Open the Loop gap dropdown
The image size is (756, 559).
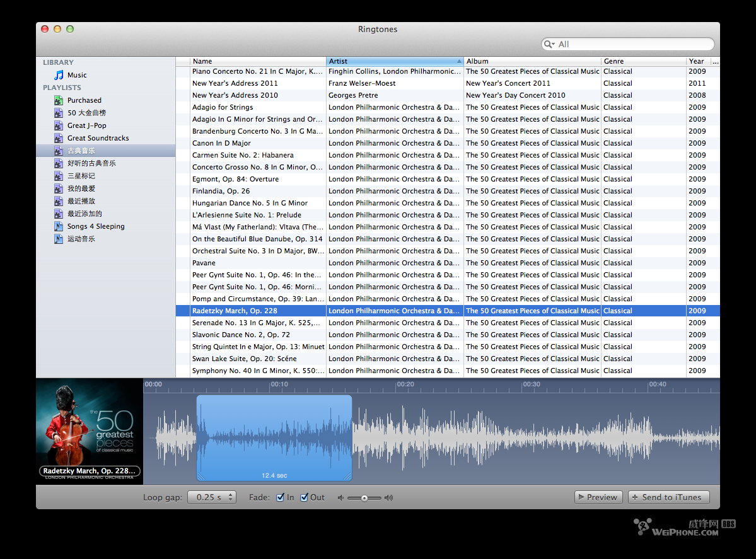tap(211, 497)
